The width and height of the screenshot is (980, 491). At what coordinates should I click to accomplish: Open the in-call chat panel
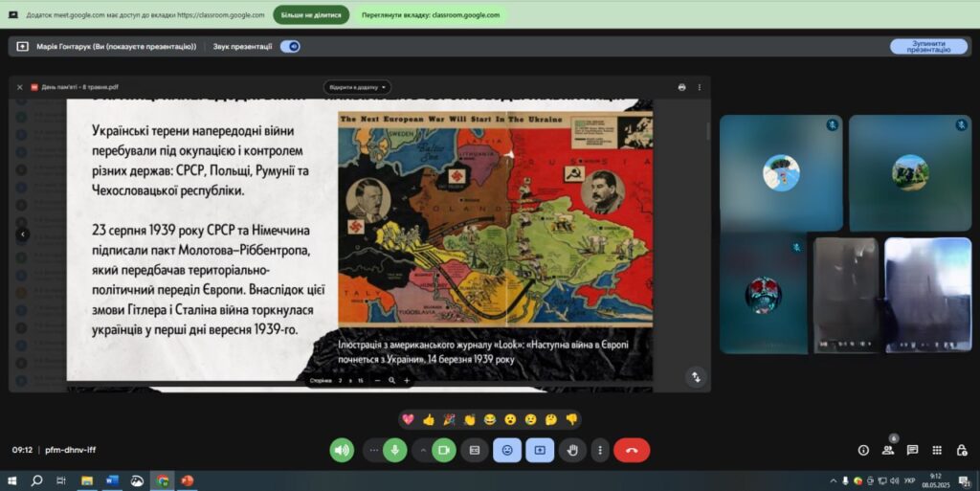point(912,450)
